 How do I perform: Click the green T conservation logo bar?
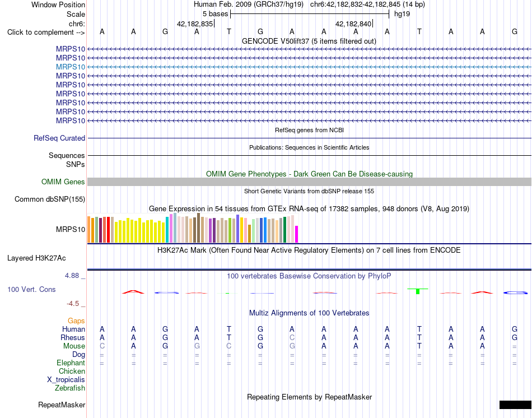pyautogui.click(x=418, y=291)
